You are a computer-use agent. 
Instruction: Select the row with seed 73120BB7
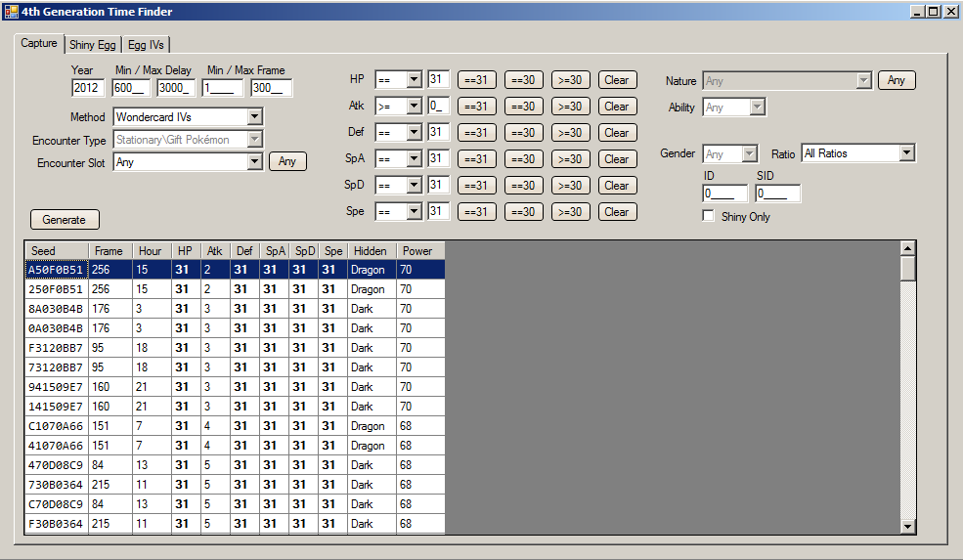click(x=236, y=367)
